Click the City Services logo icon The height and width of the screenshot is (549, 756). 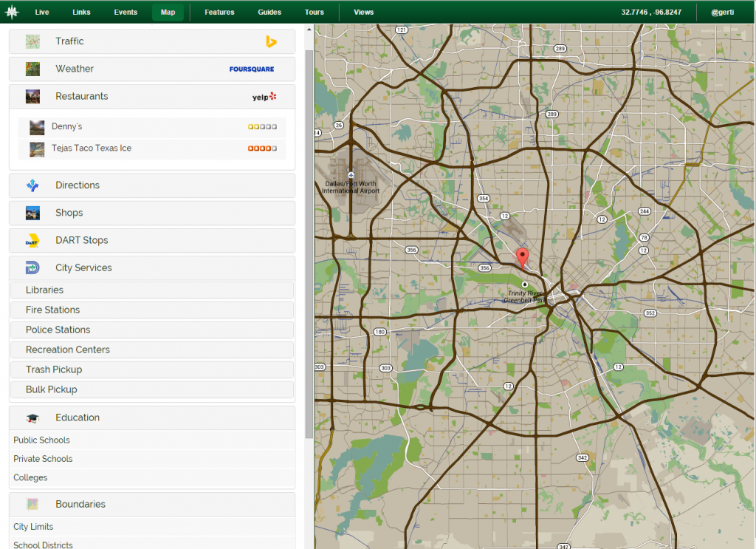tap(32, 268)
